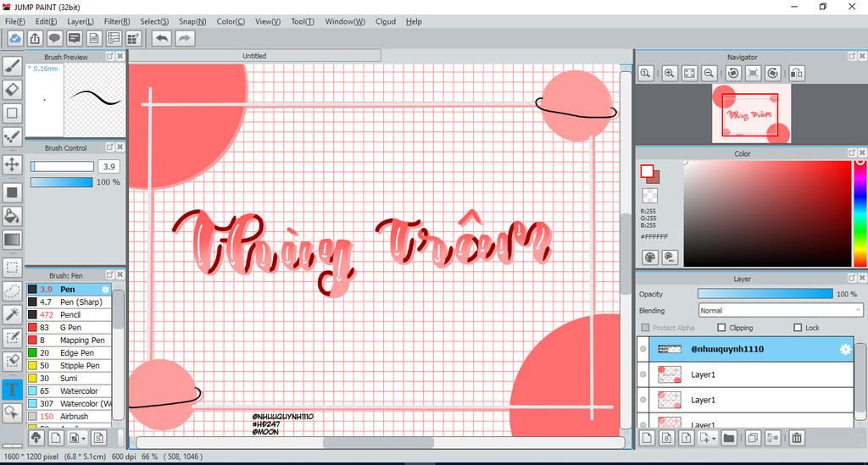Select the Fill rectangle tool
This screenshot has width=868, height=465.
pos(12,192)
